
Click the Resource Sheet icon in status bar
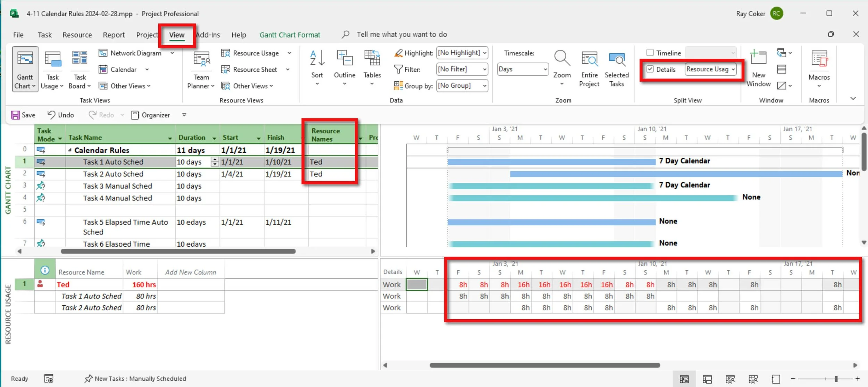[x=753, y=379]
